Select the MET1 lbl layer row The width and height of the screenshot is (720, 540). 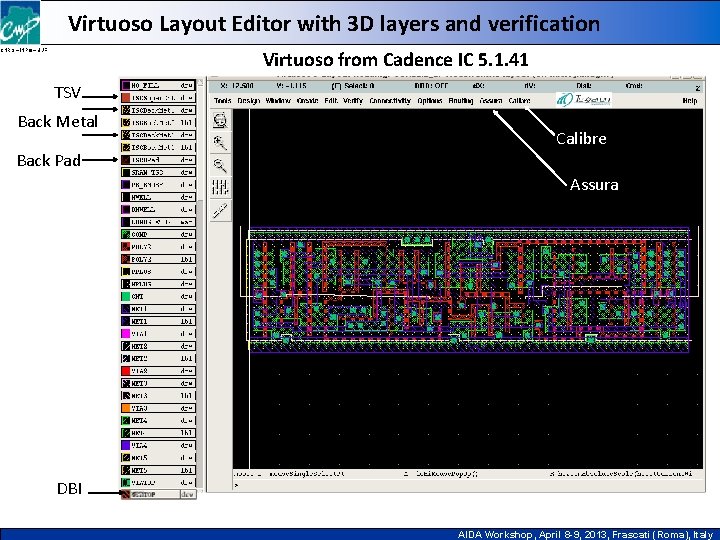(158, 321)
